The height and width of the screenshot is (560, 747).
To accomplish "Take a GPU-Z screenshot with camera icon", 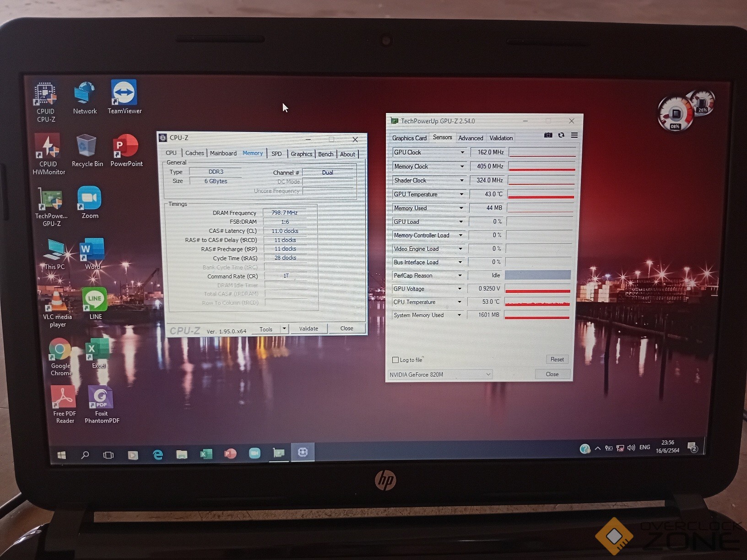I will [548, 135].
